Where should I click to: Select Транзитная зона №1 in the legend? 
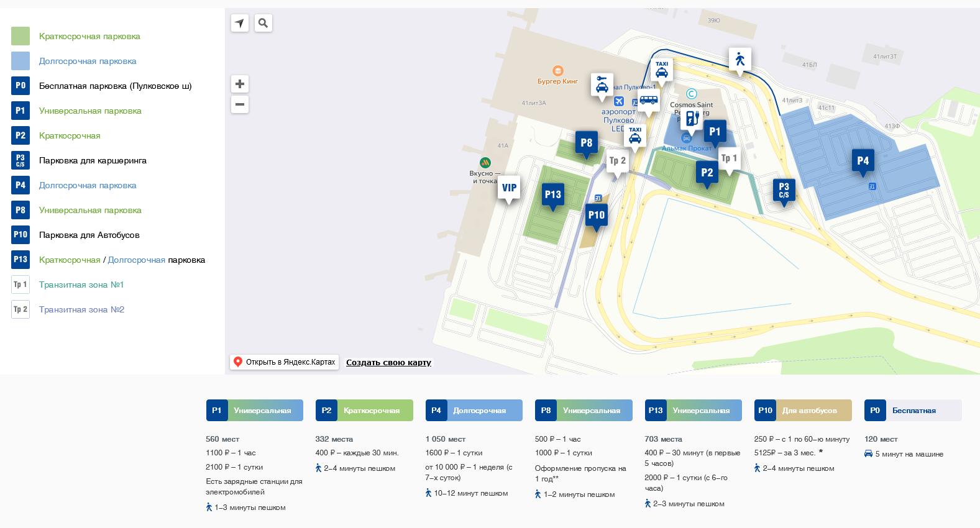pyautogui.click(x=81, y=284)
